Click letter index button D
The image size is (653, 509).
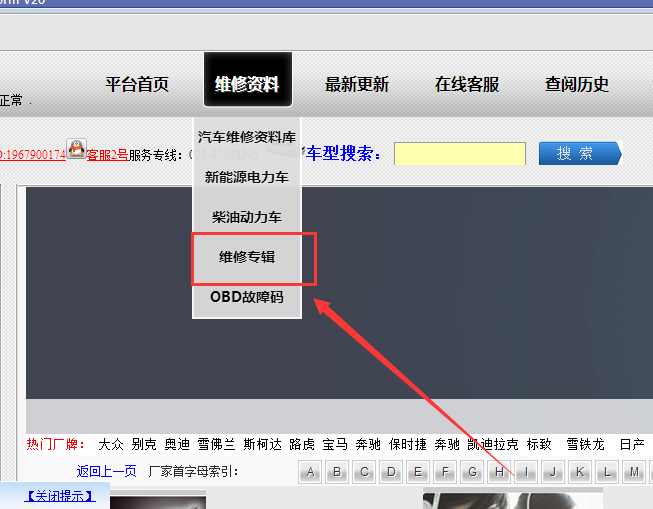tap(391, 472)
